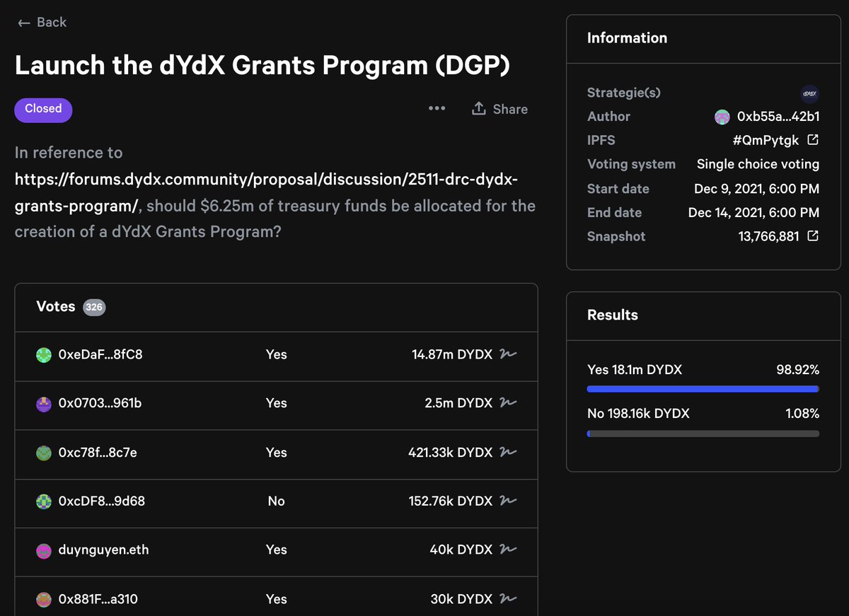
Task: View signature icon for 14.87m DYDX vote
Action: [x=508, y=354]
